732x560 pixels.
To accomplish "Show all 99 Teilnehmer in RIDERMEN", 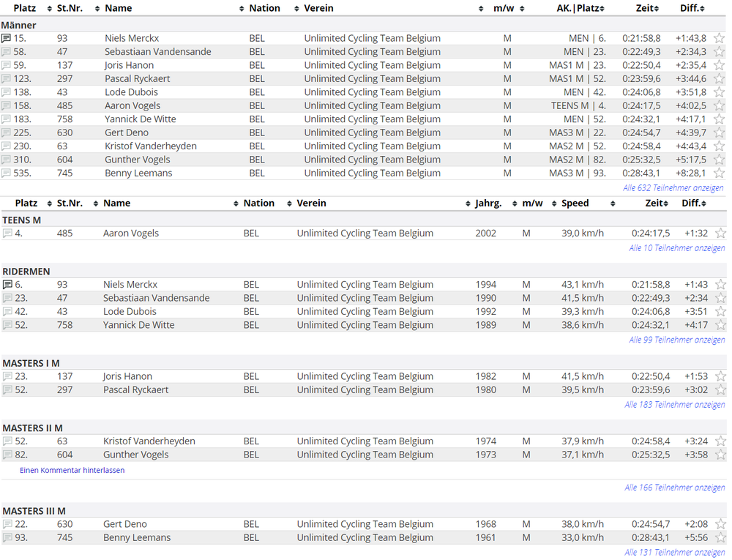I will [677, 340].
